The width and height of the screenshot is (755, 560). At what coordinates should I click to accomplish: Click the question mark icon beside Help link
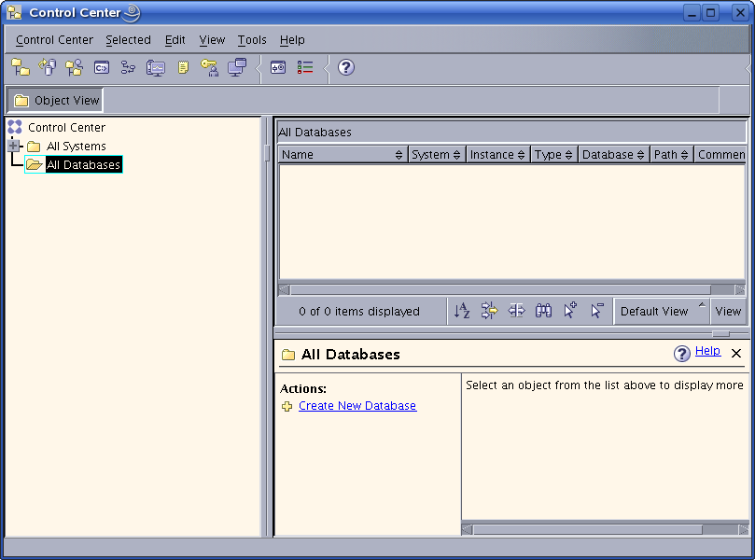pyautogui.click(x=682, y=354)
